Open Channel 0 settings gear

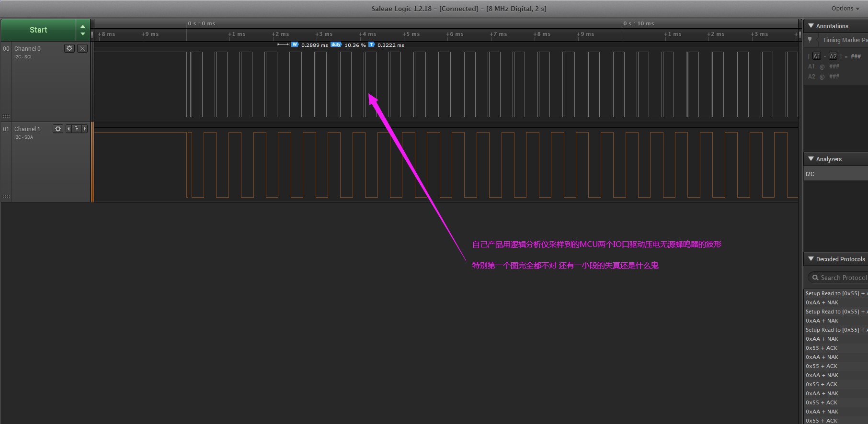pyautogui.click(x=69, y=48)
